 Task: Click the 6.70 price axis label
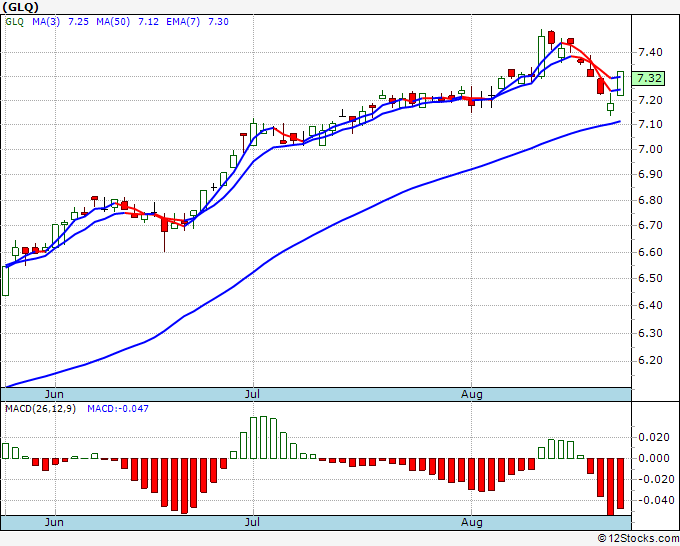point(650,226)
